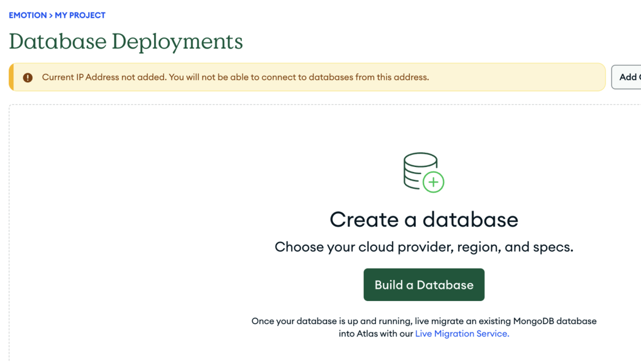641x364 pixels.
Task: Click the Current IP Address not added warning text
Action: (x=235, y=77)
